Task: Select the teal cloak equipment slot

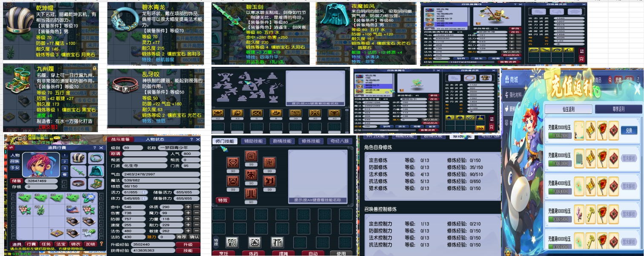Action: pyautogui.click(x=96, y=171)
